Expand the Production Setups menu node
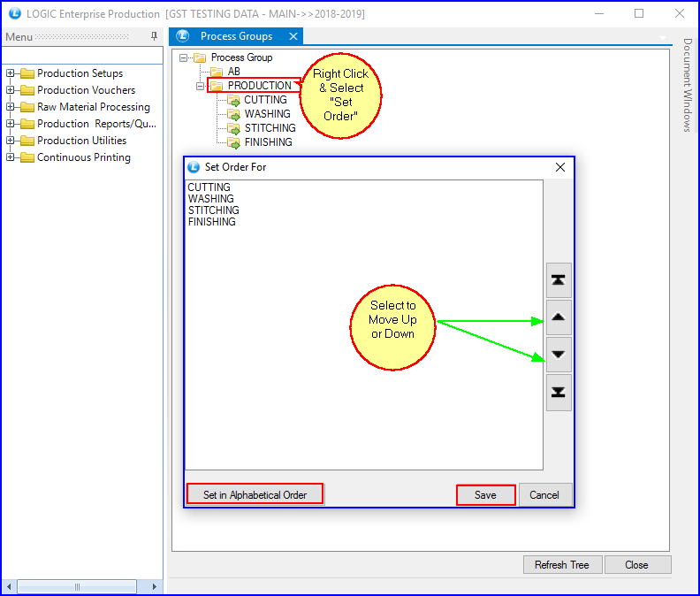This screenshot has height=596, width=700. coord(10,73)
